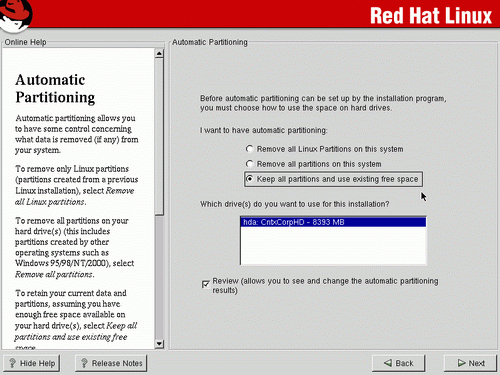The width and height of the screenshot is (500, 375).
Task: Click the question mark icon on Release Notes
Action: (84, 363)
